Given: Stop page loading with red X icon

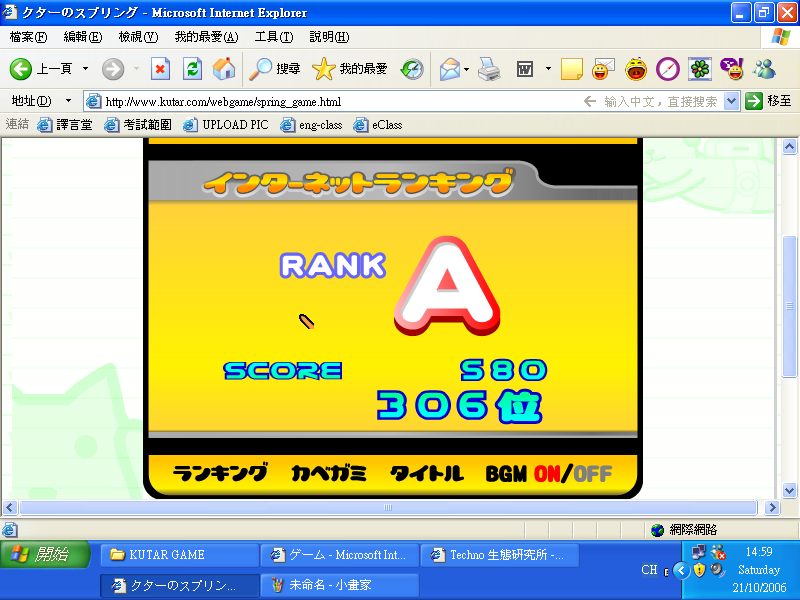Looking at the screenshot, I should point(160,68).
